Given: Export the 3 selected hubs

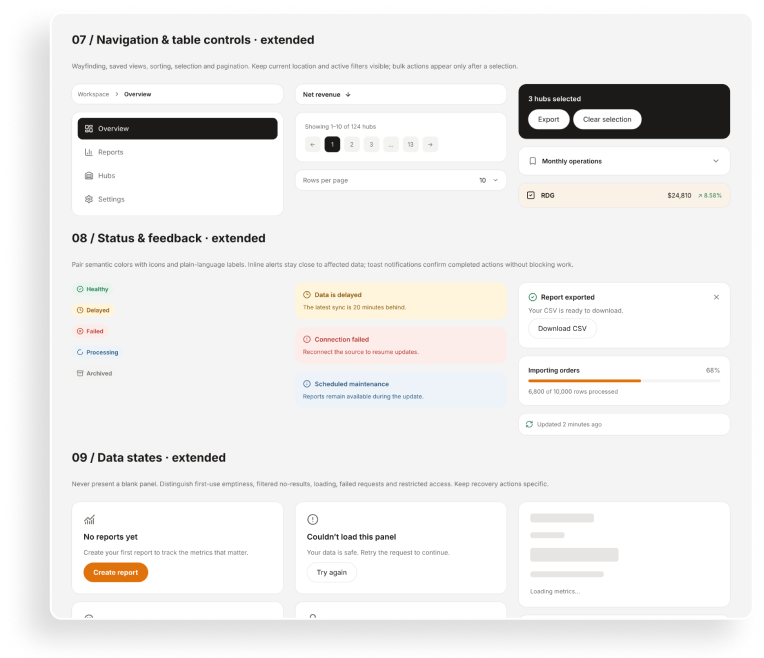Looking at the screenshot, I should tap(549, 119).
